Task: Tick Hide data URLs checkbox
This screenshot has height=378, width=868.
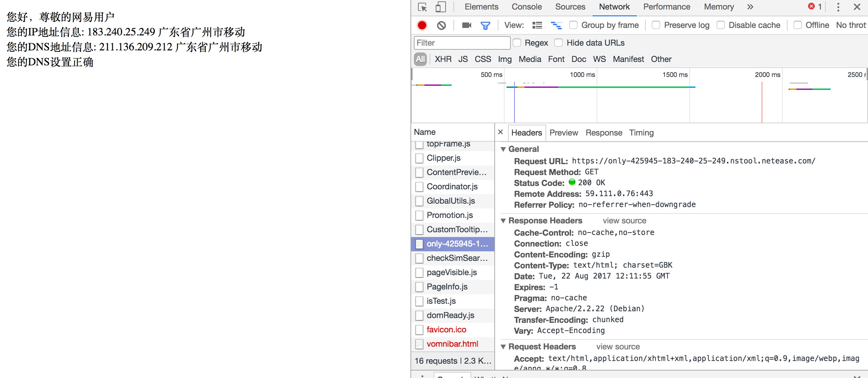Action: click(558, 43)
